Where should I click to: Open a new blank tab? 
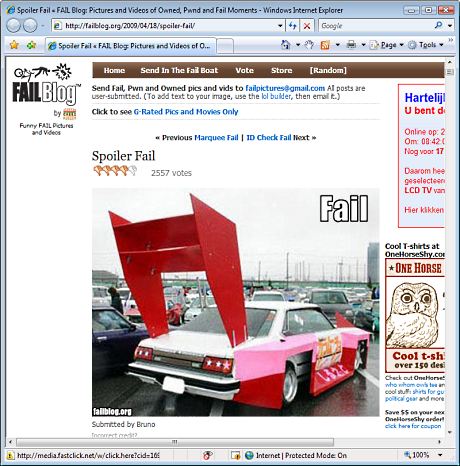click(x=225, y=46)
